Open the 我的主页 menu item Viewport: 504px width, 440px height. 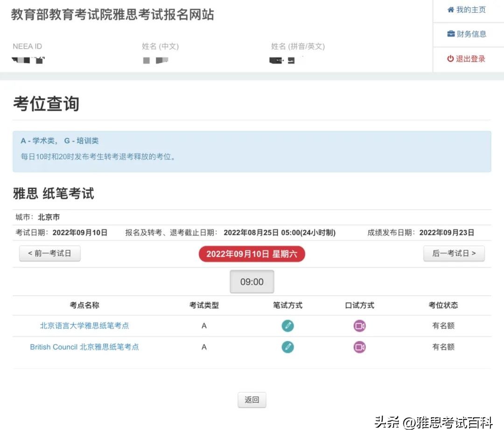click(x=470, y=9)
